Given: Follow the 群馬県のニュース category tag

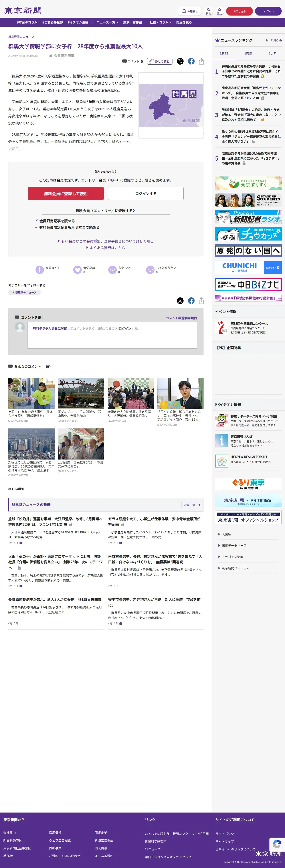Looking at the screenshot, I should (x=24, y=292).
